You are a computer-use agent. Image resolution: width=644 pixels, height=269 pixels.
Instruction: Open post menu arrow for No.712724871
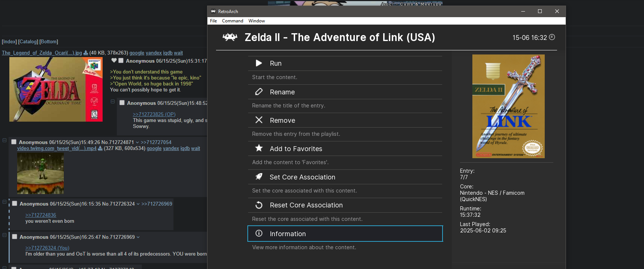pos(137,142)
